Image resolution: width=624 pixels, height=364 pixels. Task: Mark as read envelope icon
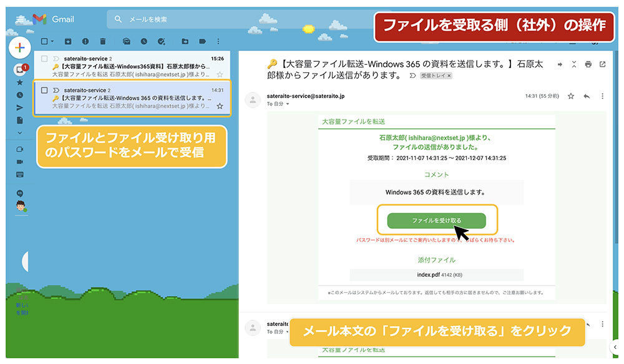point(127,41)
